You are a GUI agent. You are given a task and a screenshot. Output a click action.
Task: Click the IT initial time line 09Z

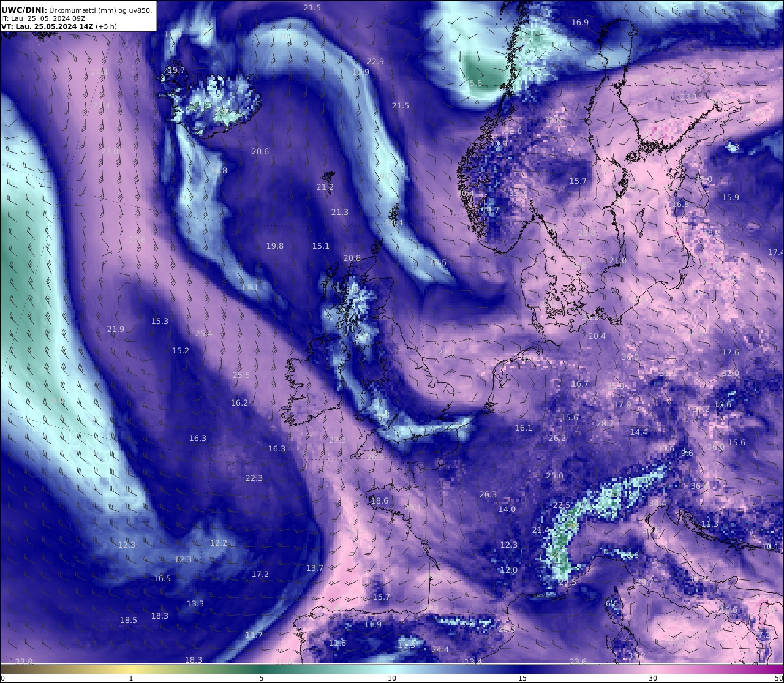click(x=43, y=18)
